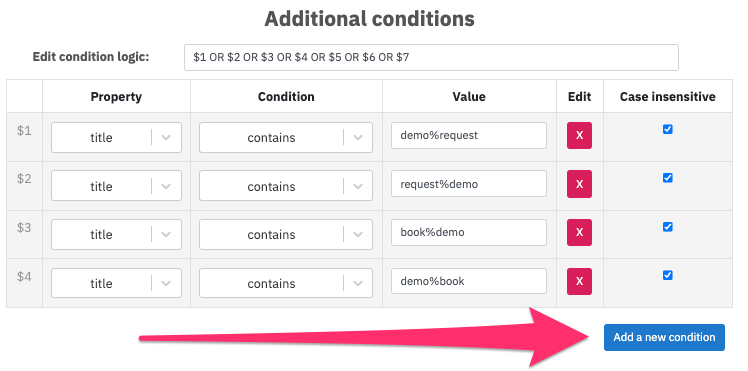This screenshot has width=748, height=371.
Task: Delete the demo%book condition row
Action: click(579, 281)
